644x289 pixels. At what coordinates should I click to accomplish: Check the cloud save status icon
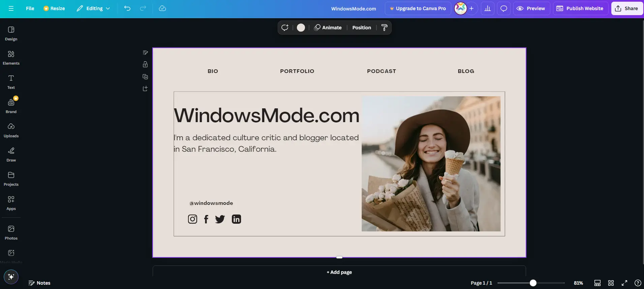coord(162,8)
